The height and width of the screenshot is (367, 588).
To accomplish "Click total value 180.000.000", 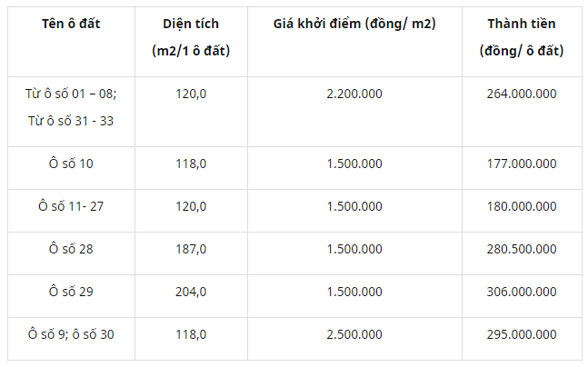I will (522, 206).
